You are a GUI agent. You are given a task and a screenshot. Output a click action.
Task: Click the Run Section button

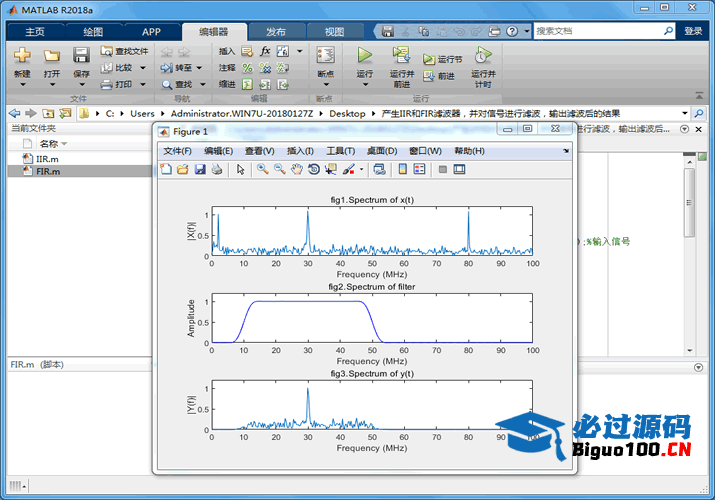click(442, 59)
